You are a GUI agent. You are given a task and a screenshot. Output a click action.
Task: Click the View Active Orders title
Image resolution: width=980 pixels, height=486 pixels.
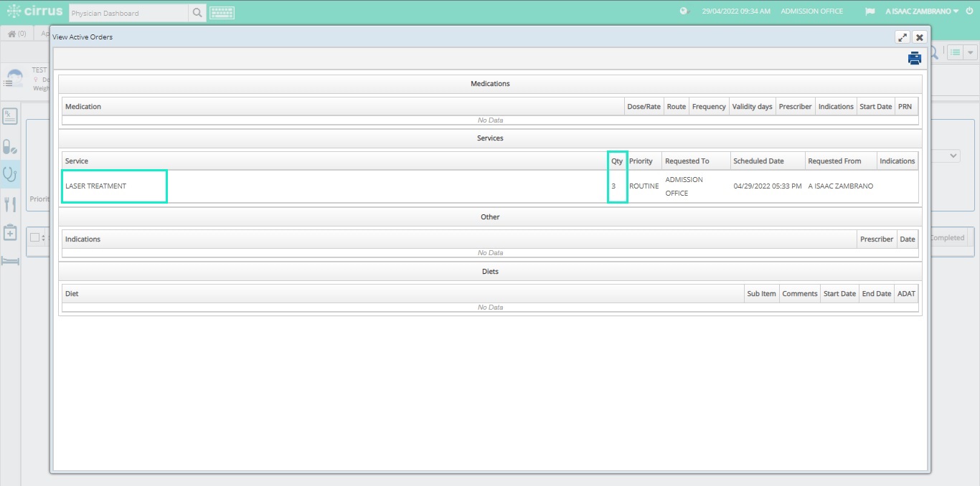pos(83,37)
